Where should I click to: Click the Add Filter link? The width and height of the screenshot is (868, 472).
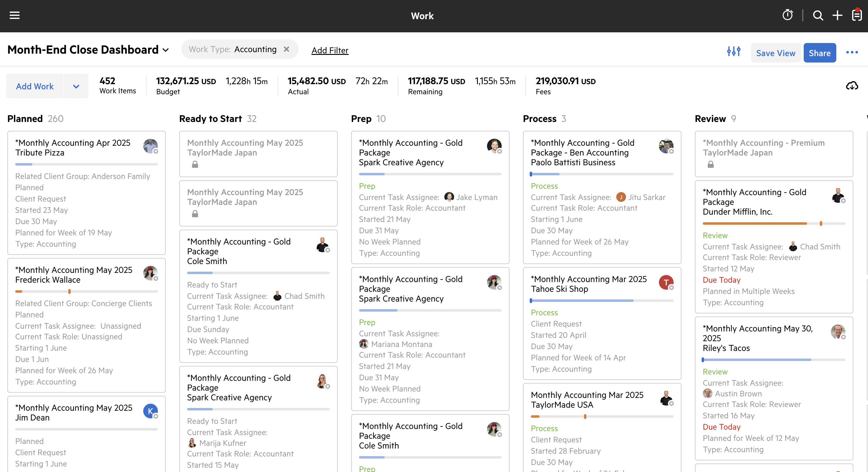(329, 51)
